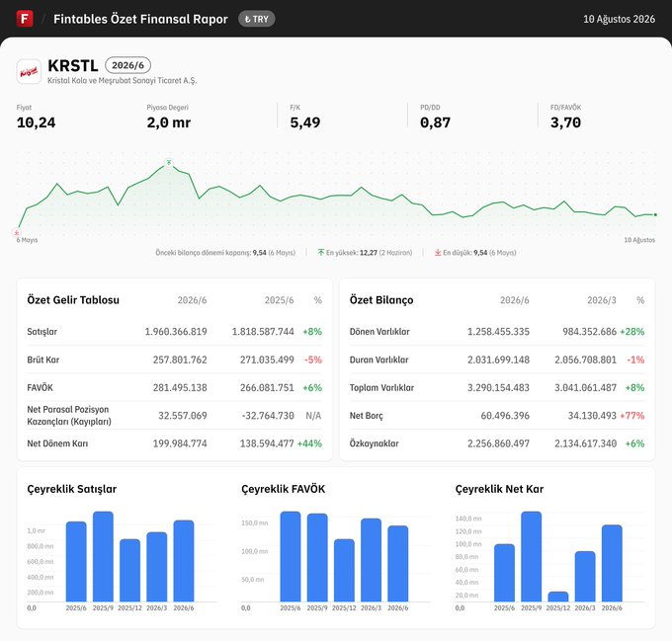Click the Brüt Kar value 257.801.762
Image resolution: width=672 pixels, height=641 pixels.
[x=180, y=360]
